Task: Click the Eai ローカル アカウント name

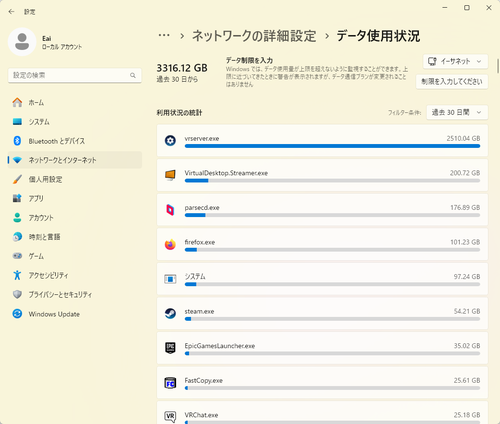Action: point(62,42)
